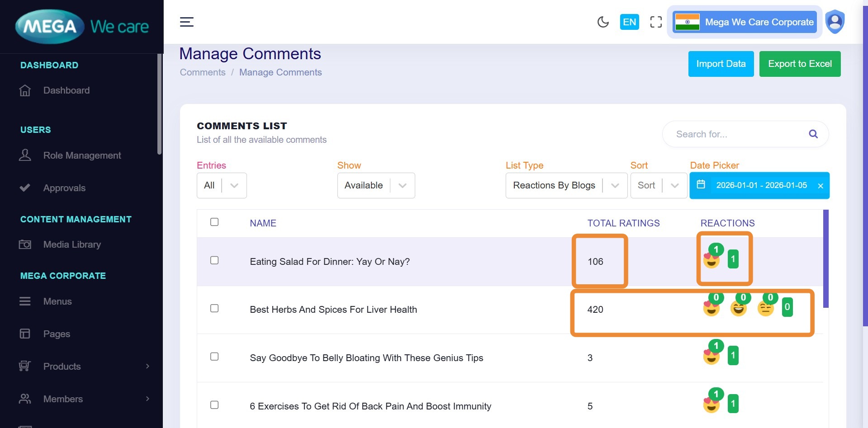Viewport: 868px width, 428px height.
Task: Clear the date range with X icon
Action: (821, 186)
